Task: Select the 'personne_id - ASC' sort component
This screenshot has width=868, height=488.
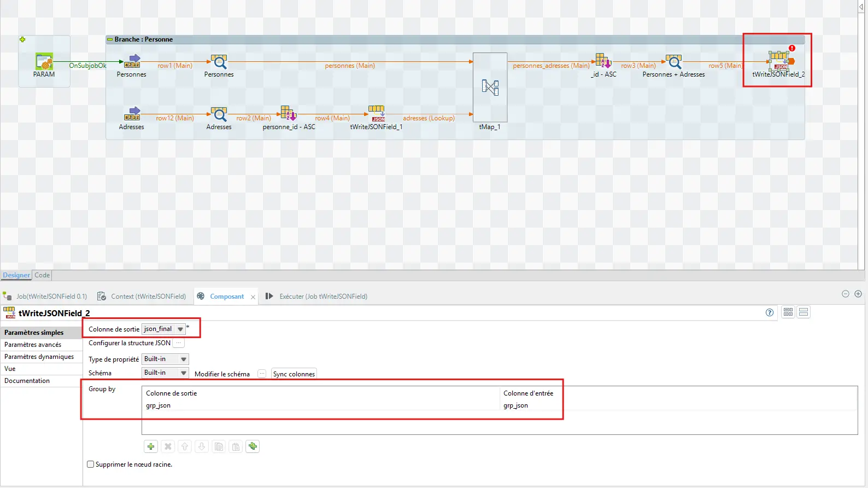Action: [288, 113]
